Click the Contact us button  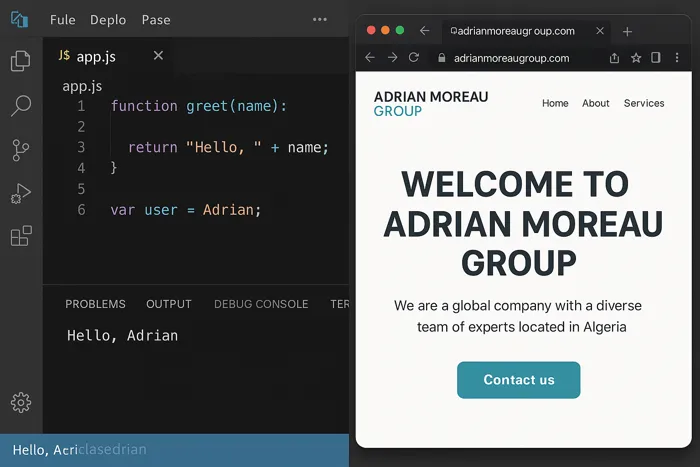point(518,380)
